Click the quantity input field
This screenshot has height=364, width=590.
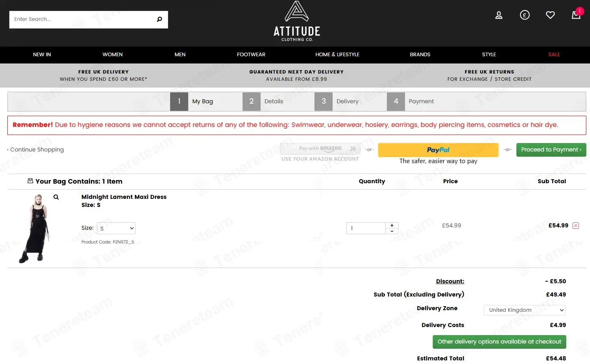366,228
